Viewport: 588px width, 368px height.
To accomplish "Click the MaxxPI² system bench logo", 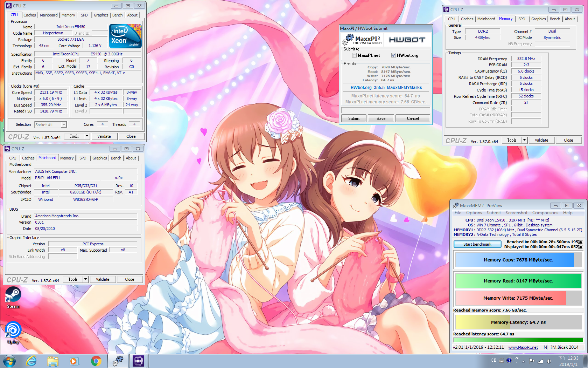I will point(363,40).
